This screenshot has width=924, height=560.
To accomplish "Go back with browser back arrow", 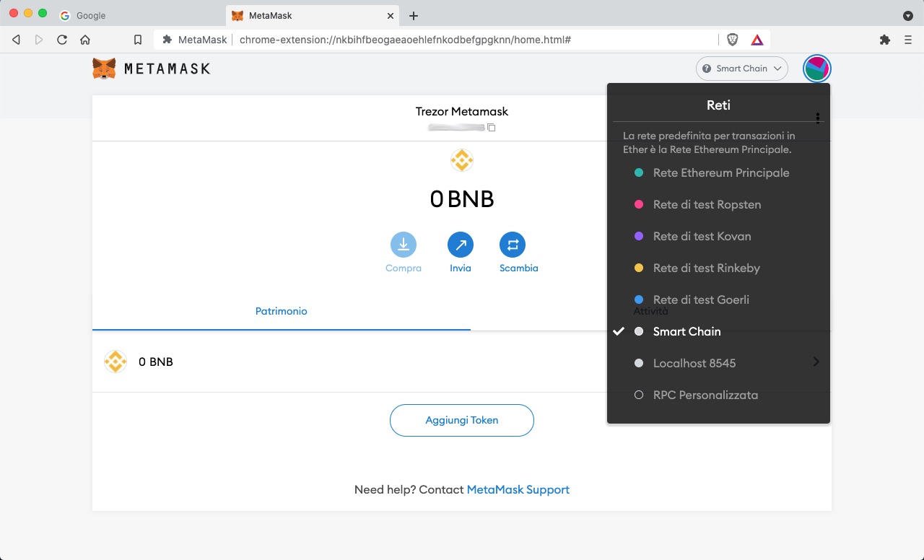I will tap(16, 40).
